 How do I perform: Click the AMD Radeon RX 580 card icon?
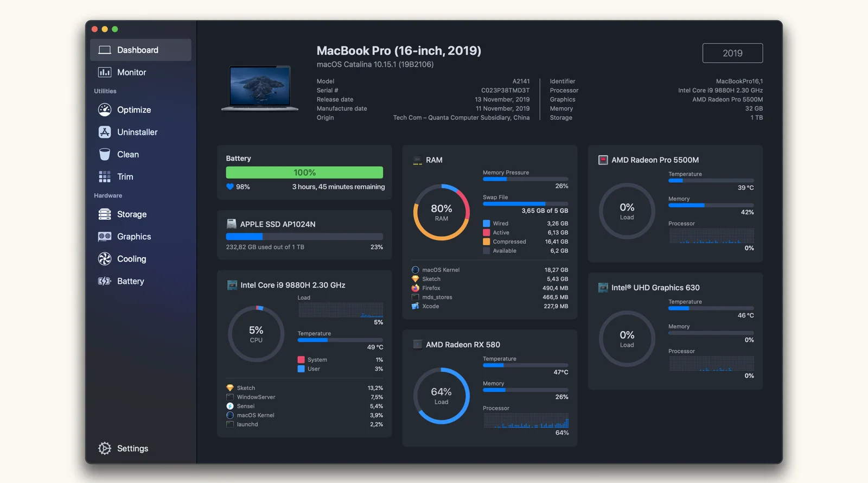(418, 345)
